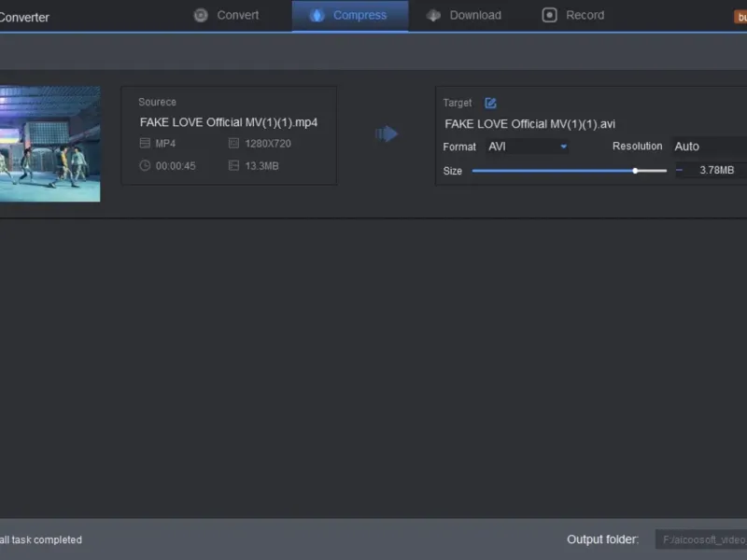The width and height of the screenshot is (747, 560).
Task: Click the MP4 format text in Source
Action: 165,144
